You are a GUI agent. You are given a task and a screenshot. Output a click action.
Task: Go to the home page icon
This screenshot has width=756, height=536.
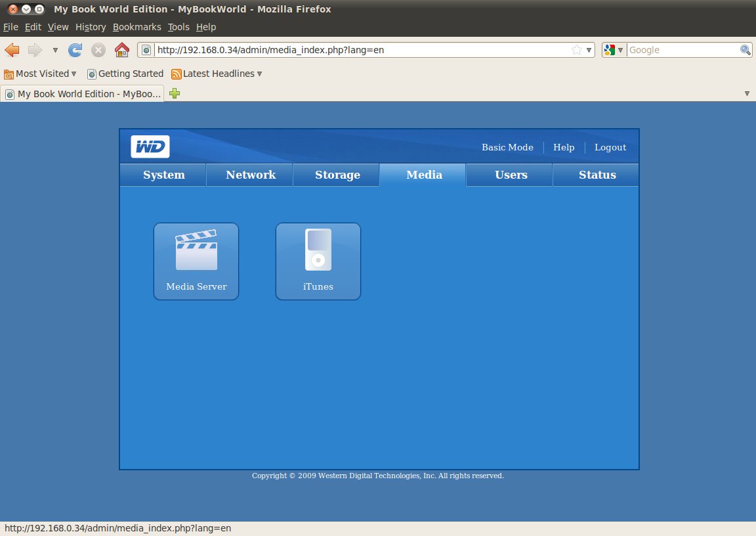[x=122, y=50]
